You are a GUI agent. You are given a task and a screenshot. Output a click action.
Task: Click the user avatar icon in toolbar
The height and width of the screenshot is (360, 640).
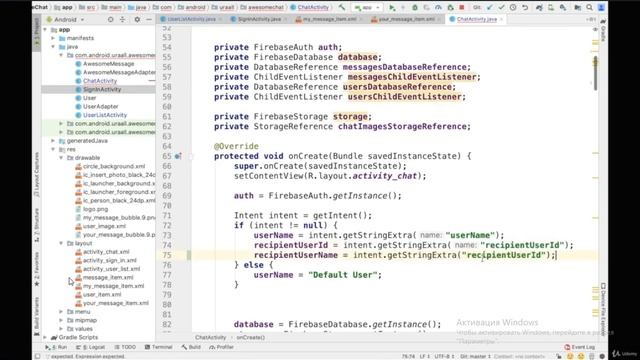pos(601,7)
